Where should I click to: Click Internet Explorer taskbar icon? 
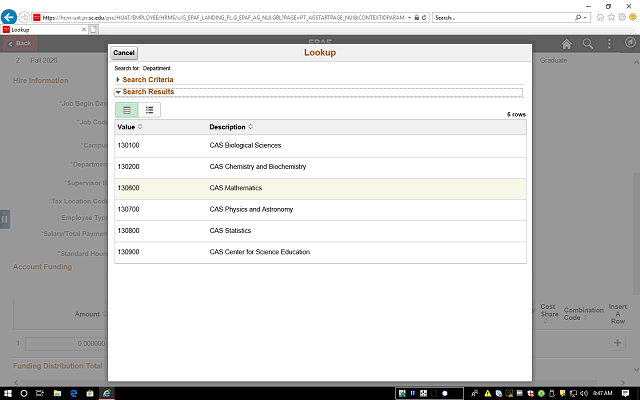pos(107,393)
